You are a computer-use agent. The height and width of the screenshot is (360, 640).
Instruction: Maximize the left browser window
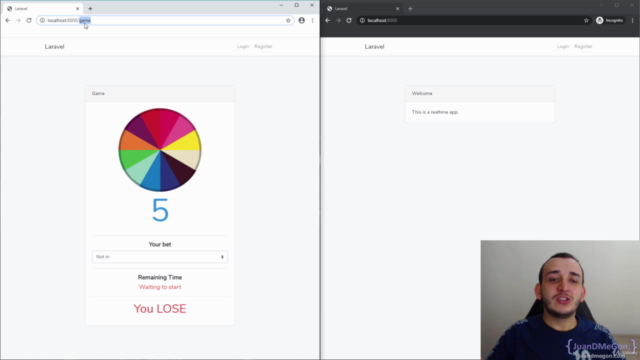pos(297,5)
